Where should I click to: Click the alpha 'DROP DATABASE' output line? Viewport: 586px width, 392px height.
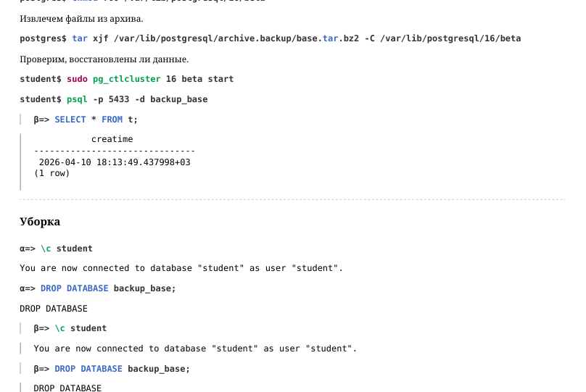pos(54,309)
